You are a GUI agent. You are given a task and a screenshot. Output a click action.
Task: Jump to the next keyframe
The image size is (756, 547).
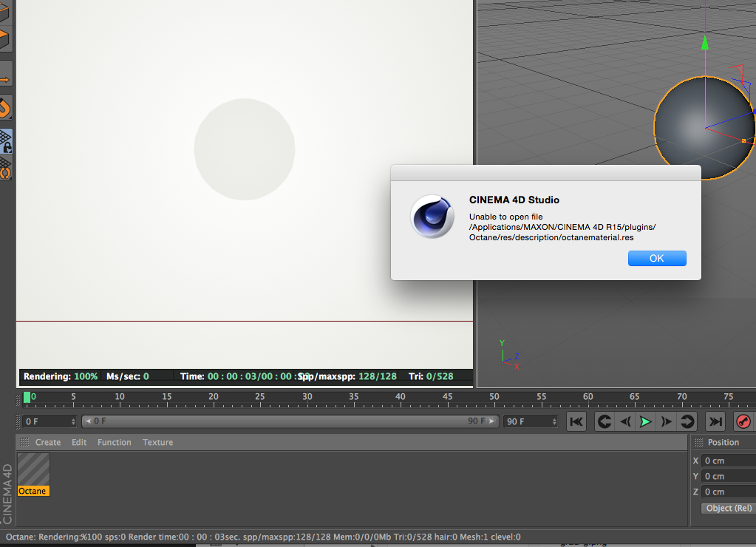pyautogui.click(x=687, y=421)
